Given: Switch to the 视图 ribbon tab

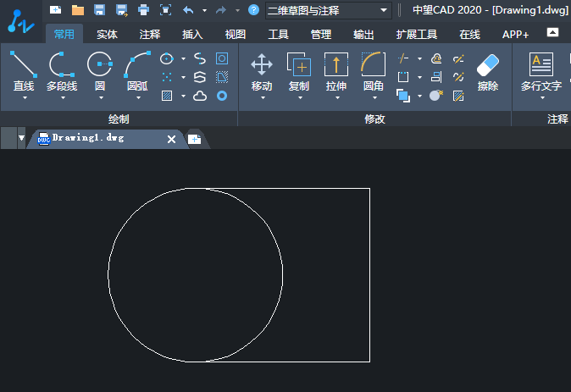Looking at the screenshot, I should [x=236, y=35].
